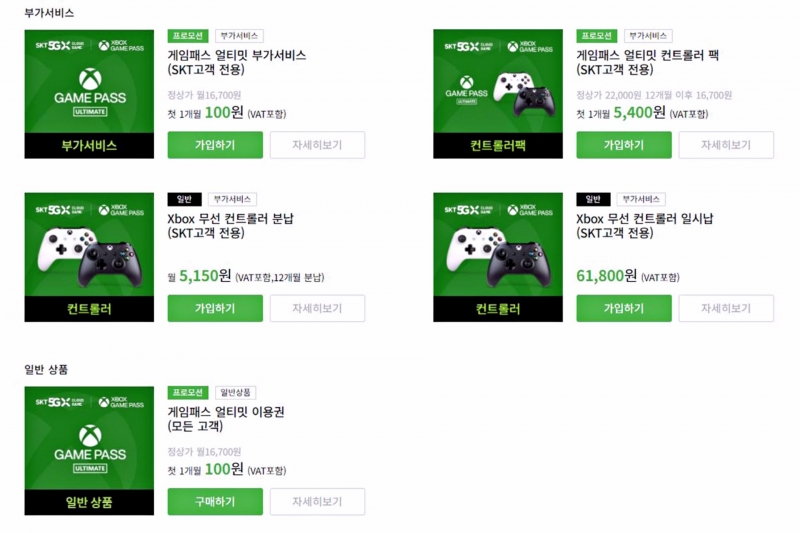The width and height of the screenshot is (800, 533).
Task: Open 자세히보기 for 게임패스 얼티밋 이용권
Action: (317, 501)
